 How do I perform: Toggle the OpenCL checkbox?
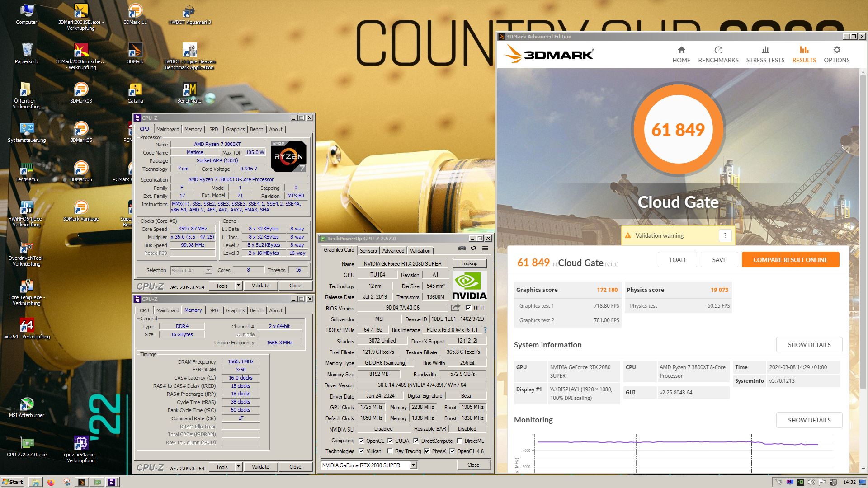click(x=361, y=441)
